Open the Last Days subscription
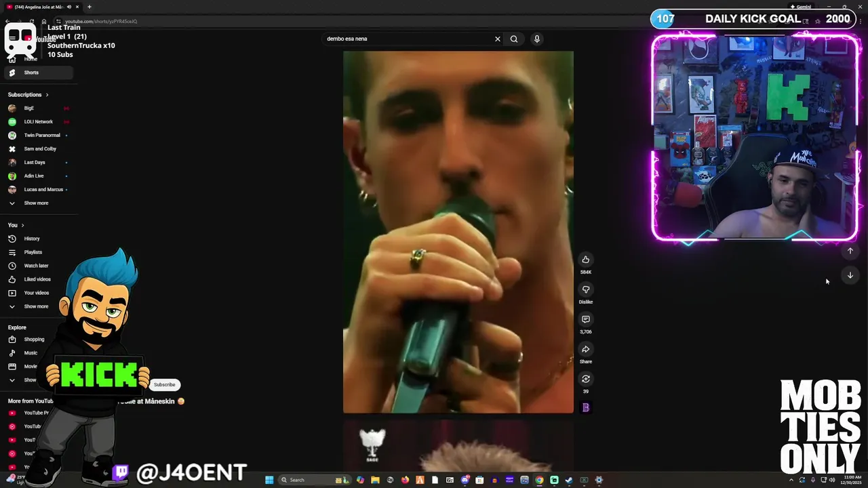The height and width of the screenshot is (488, 868). point(37,163)
